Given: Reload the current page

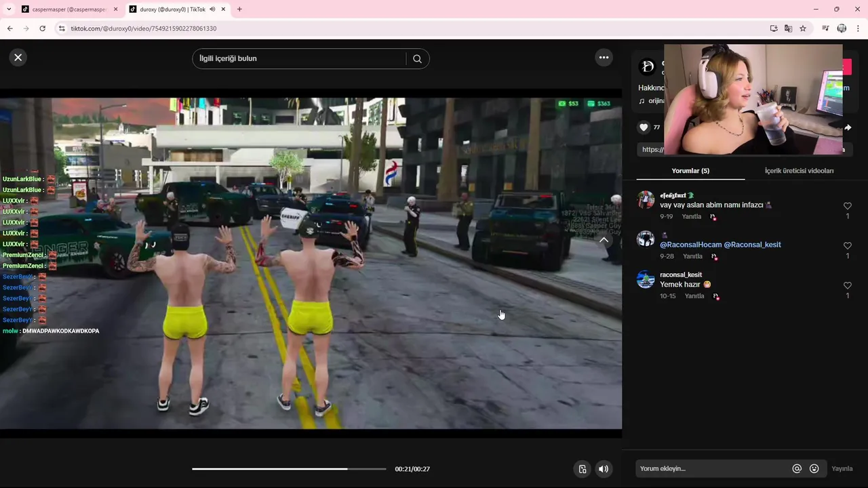Looking at the screenshot, I should coord(42,28).
